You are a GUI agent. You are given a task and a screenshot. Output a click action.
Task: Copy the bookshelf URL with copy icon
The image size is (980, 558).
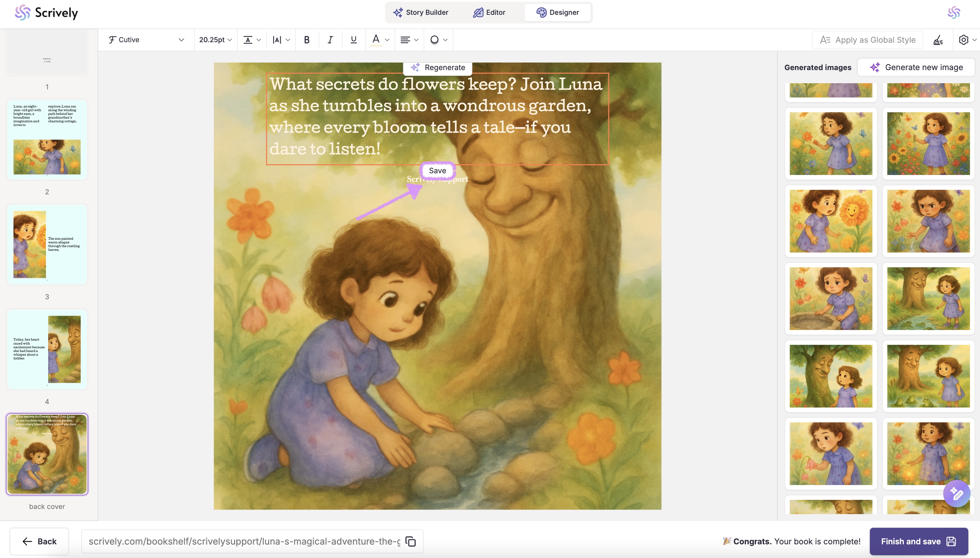coord(411,541)
